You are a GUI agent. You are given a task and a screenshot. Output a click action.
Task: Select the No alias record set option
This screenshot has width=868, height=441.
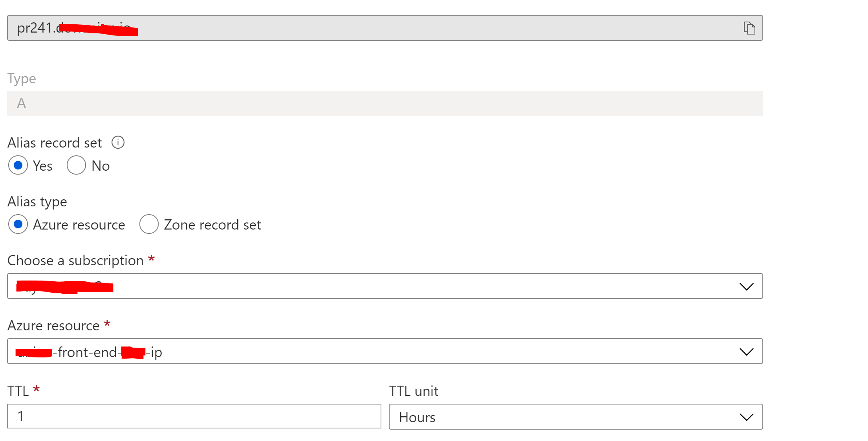(x=76, y=165)
